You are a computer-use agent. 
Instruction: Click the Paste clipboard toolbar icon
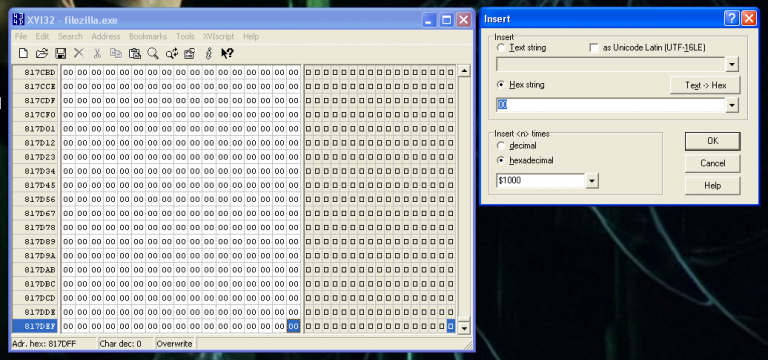click(x=135, y=53)
